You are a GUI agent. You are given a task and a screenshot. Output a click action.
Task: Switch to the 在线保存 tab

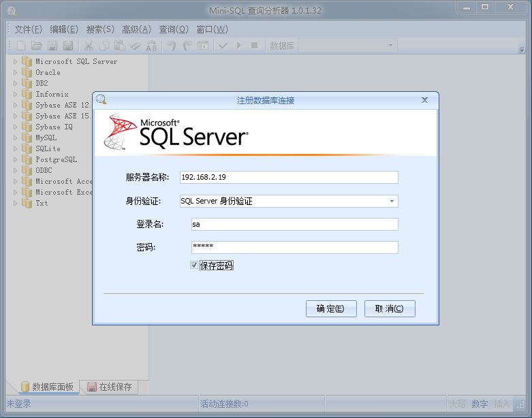109,387
